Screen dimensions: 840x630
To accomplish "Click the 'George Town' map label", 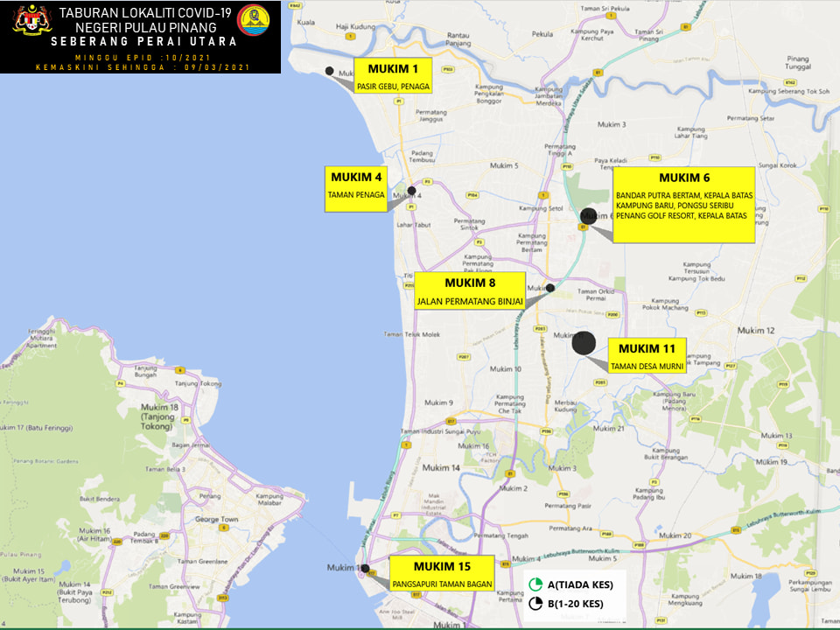I will point(216,519).
